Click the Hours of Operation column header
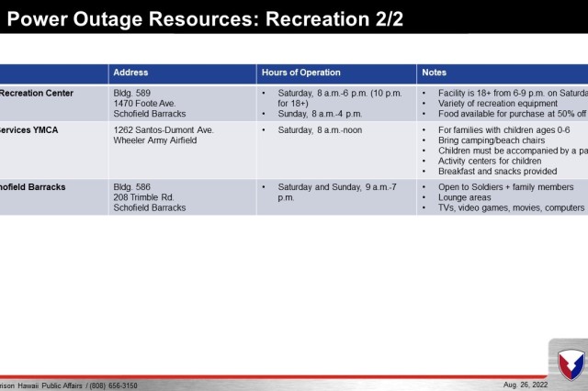This screenshot has width=588, height=391. tap(301, 73)
